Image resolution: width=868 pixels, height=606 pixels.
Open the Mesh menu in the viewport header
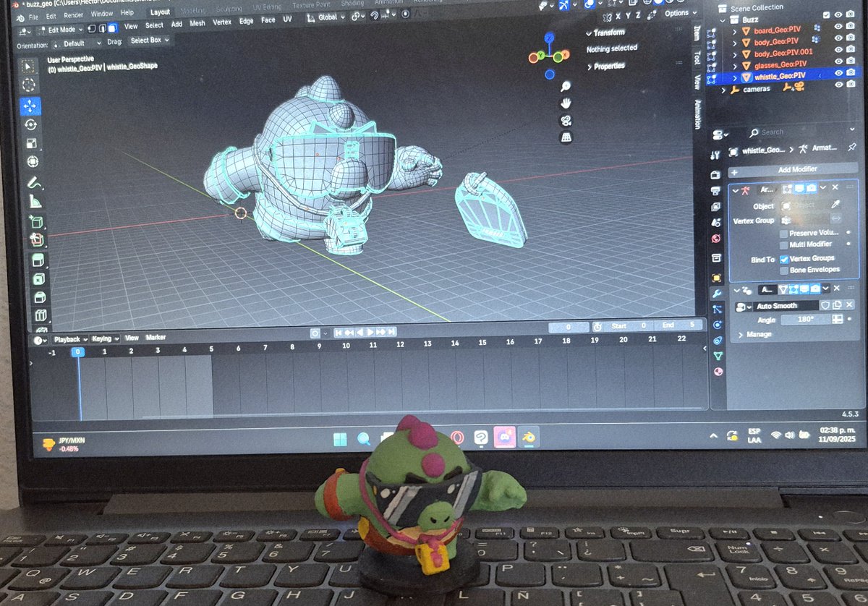[x=197, y=23]
